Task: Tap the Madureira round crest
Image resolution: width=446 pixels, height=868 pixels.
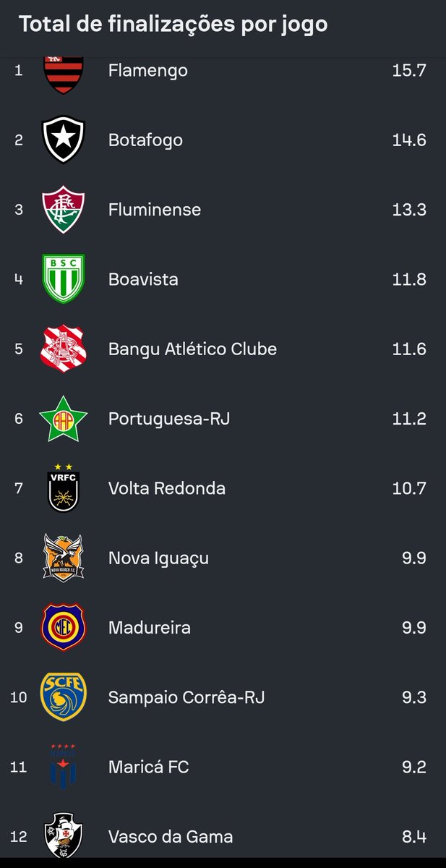Action: [x=64, y=627]
